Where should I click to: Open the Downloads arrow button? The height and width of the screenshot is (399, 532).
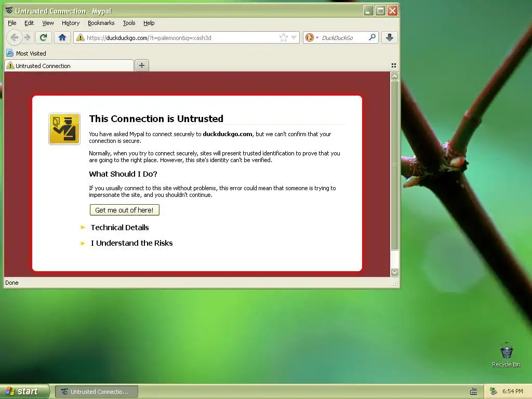[x=390, y=37]
